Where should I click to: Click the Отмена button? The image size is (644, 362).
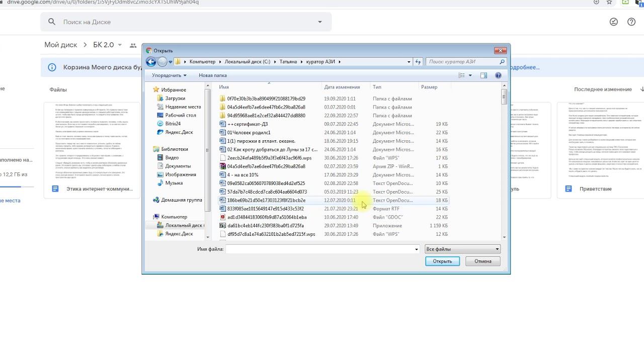coord(482,261)
